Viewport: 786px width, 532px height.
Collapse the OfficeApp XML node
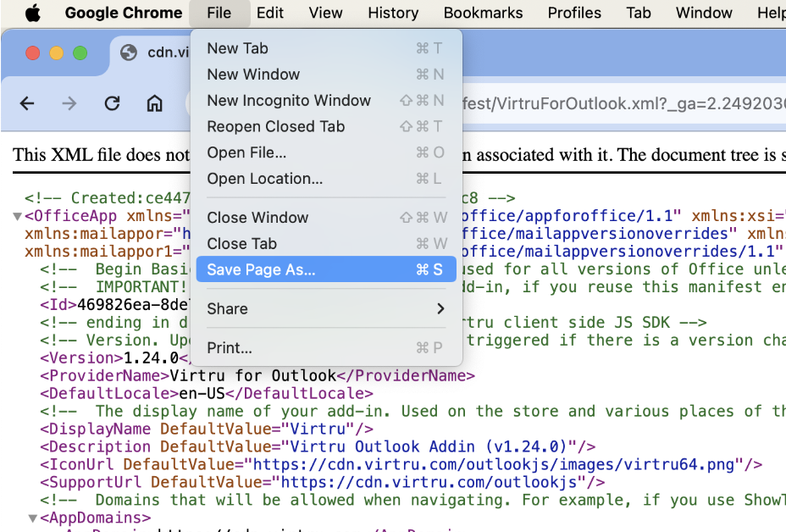(x=17, y=217)
